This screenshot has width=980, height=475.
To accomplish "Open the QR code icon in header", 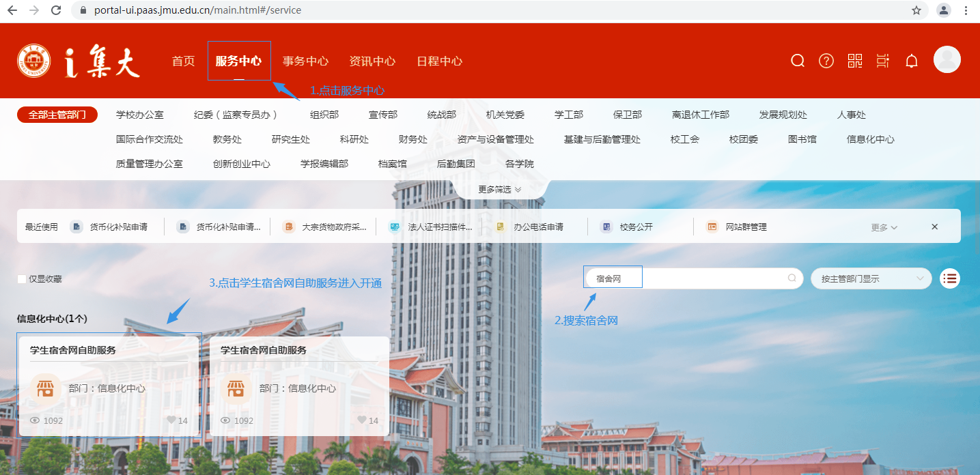I will click(855, 61).
